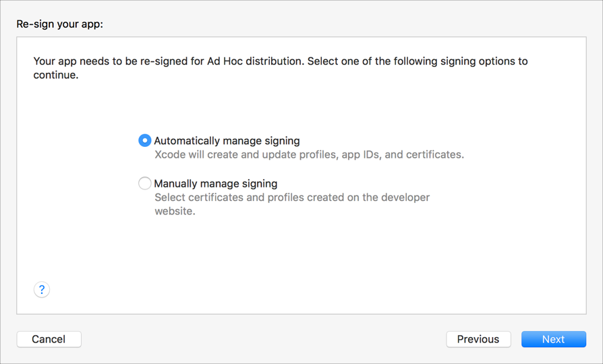Click the 'Manually manage signing' label text
603x364 pixels.
tap(215, 183)
